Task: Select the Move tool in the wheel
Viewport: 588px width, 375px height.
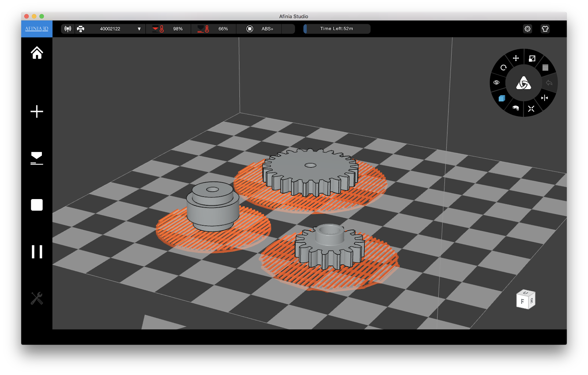Action: point(516,58)
